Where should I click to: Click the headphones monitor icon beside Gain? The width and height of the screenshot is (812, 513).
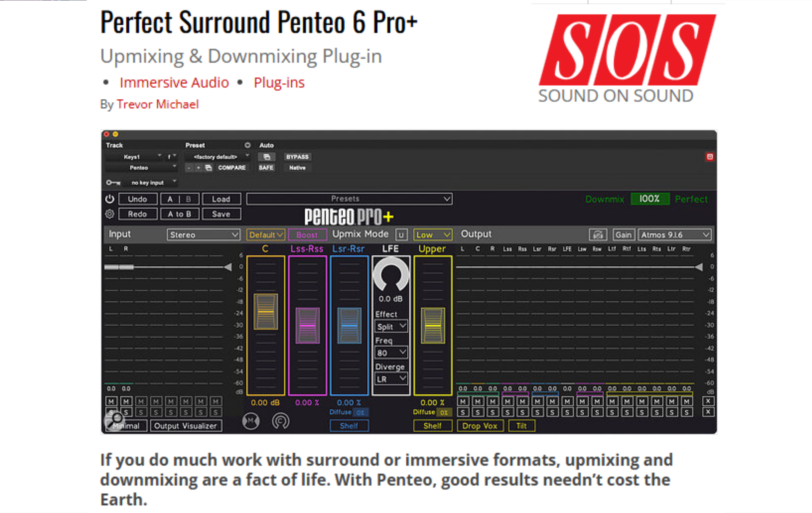click(598, 235)
